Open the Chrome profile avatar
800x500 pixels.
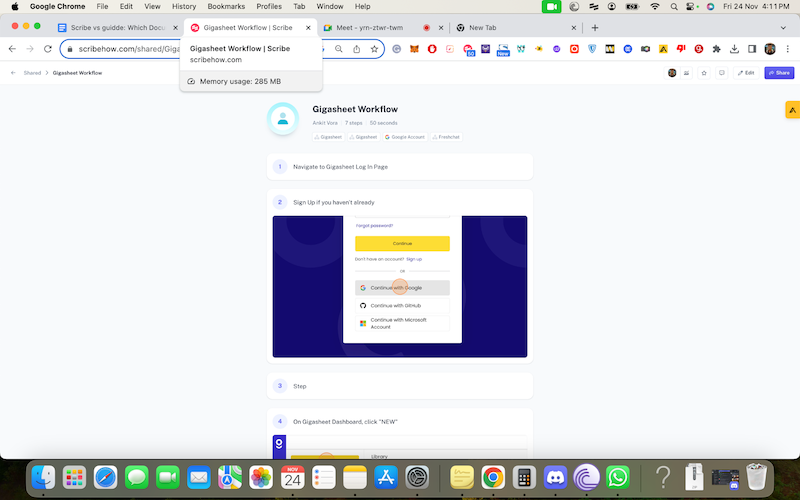point(770,49)
